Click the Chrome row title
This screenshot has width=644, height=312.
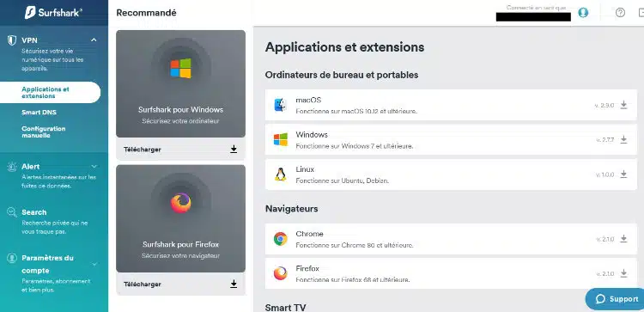coord(309,234)
